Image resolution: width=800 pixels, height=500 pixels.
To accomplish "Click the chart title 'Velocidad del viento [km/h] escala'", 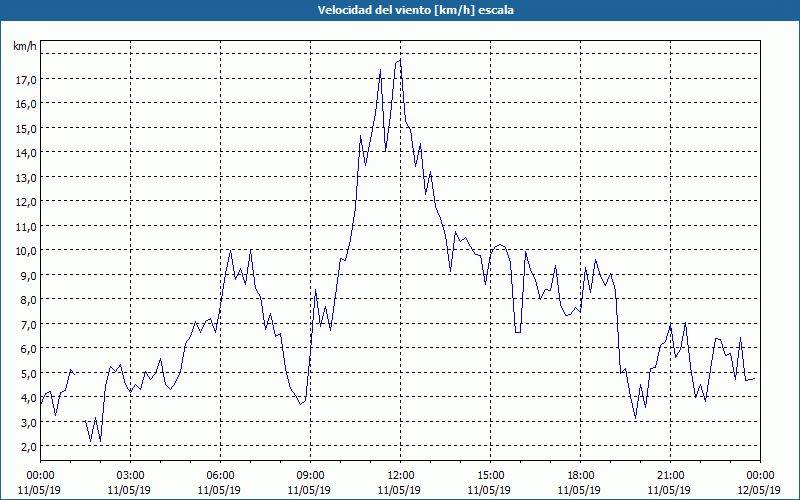I will pos(415,10).
